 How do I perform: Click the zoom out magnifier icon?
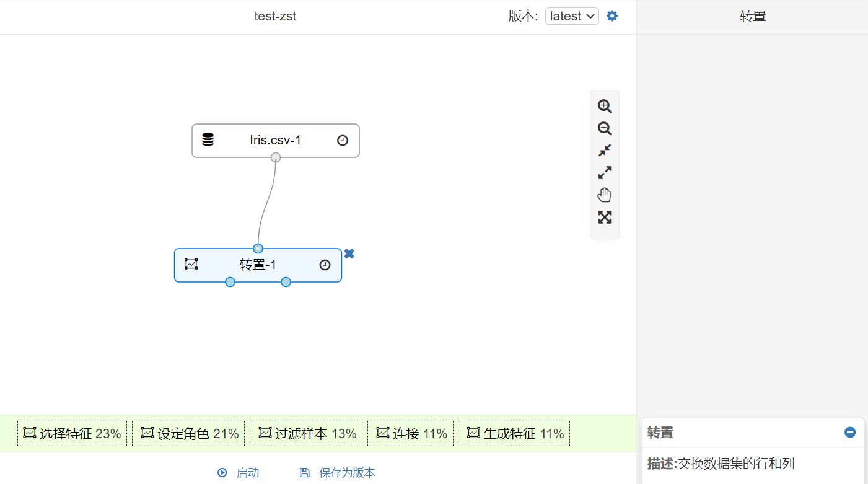[x=605, y=128]
